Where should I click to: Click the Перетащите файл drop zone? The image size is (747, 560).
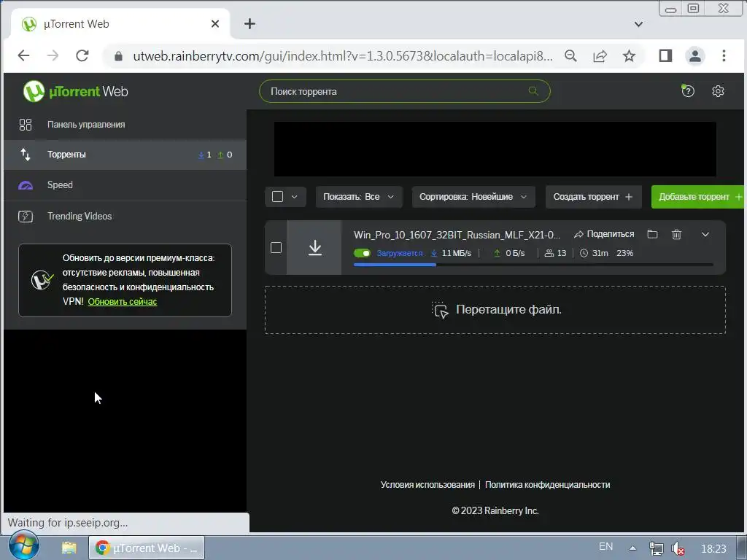coord(495,310)
